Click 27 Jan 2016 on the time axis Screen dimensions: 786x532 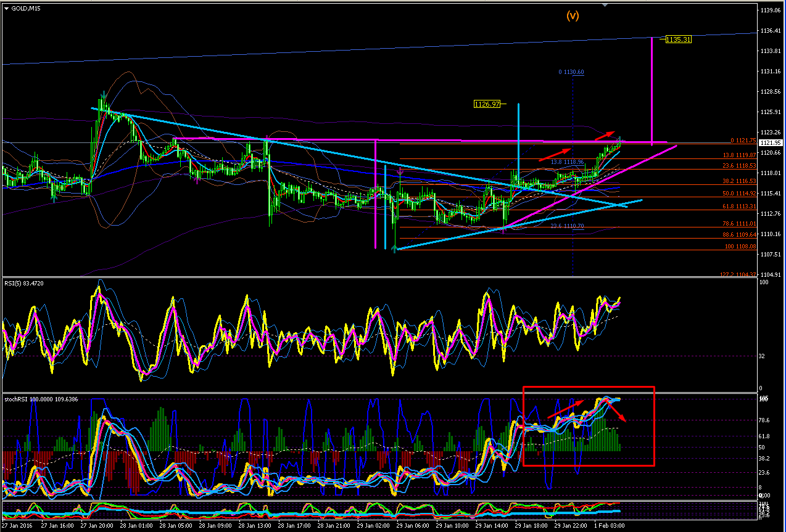(x=17, y=526)
